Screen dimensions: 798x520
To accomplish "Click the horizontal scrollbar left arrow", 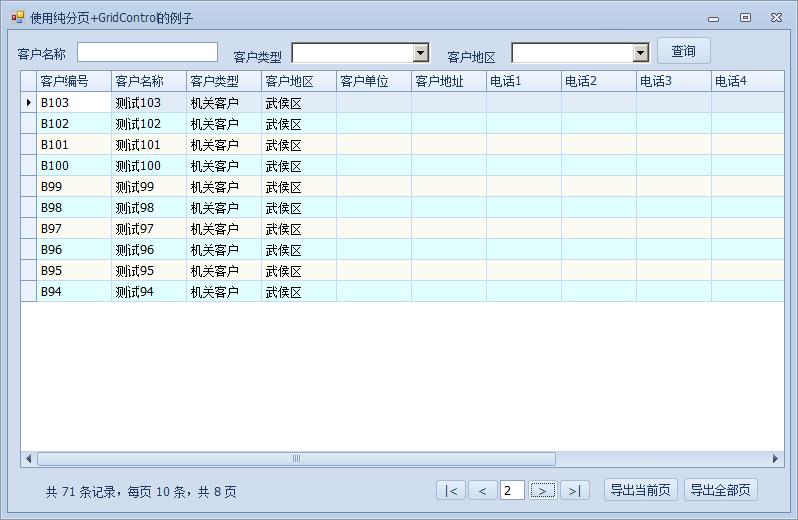I will [x=28, y=458].
